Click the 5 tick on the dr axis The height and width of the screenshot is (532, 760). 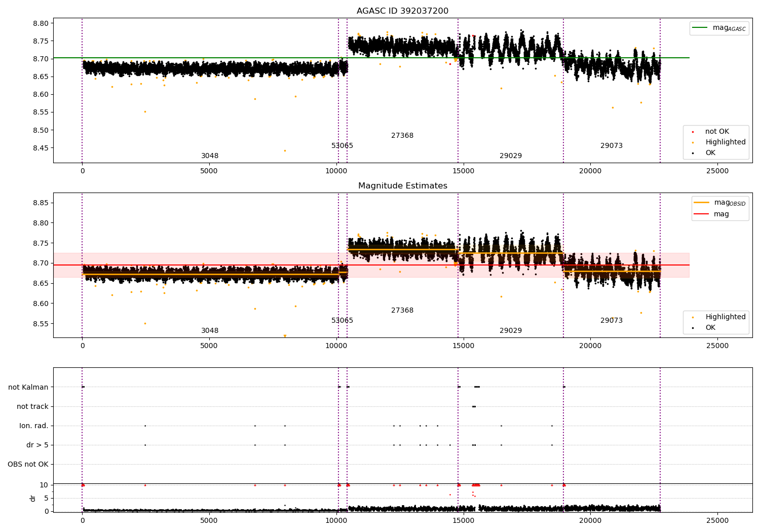tap(47, 499)
